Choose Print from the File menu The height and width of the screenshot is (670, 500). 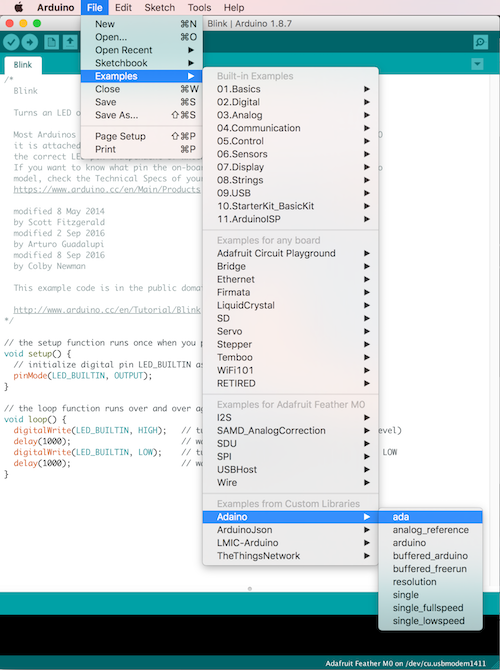[x=141, y=149]
